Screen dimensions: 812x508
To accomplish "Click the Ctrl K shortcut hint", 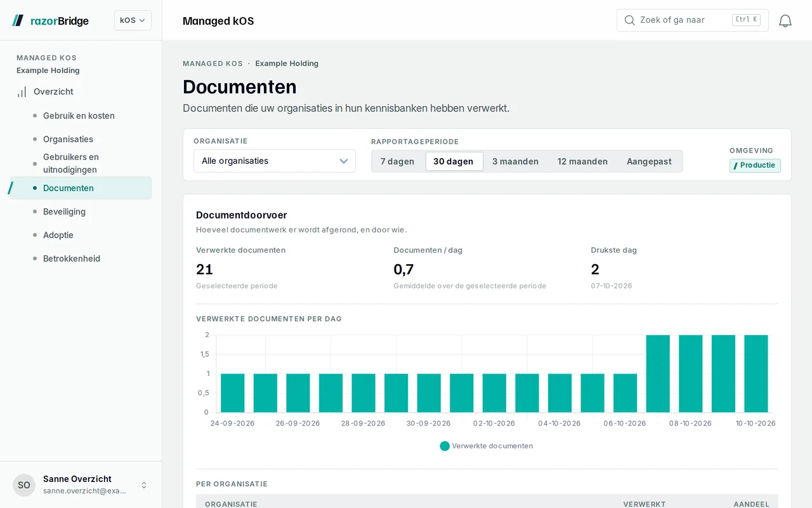I will coord(746,20).
